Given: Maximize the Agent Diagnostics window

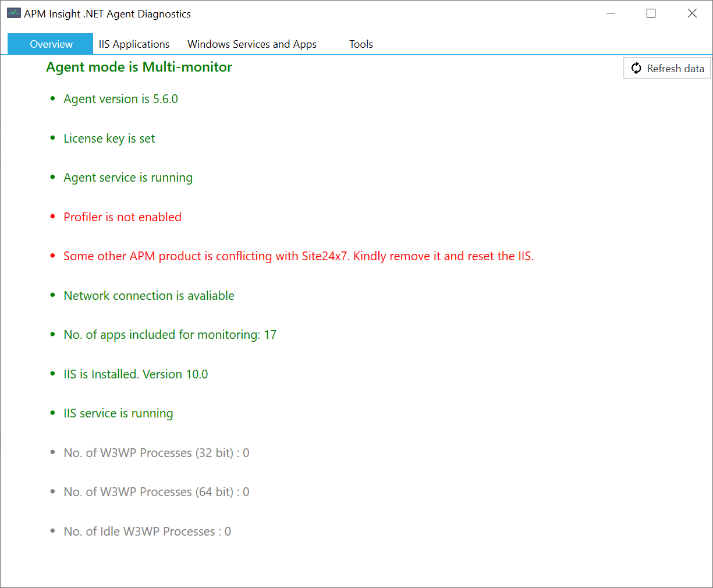Looking at the screenshot, I should (651, 13).
